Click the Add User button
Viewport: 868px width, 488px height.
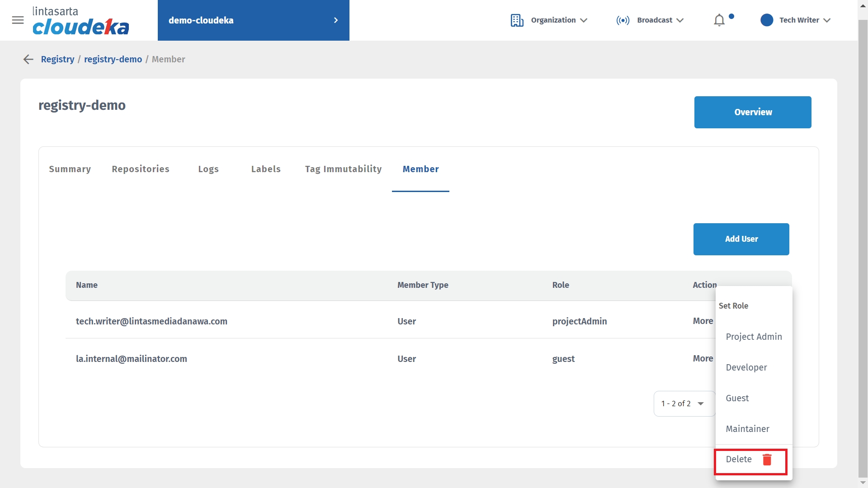(x=741, y=239)
